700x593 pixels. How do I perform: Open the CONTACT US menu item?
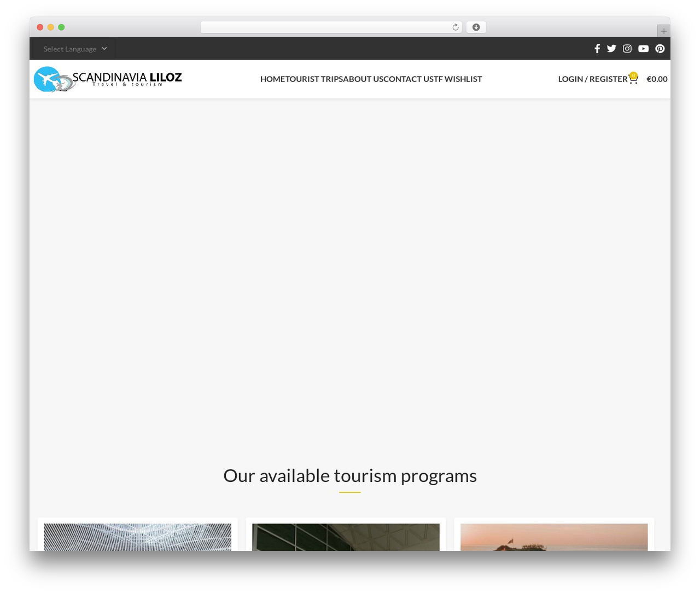(x=409, y=79)
